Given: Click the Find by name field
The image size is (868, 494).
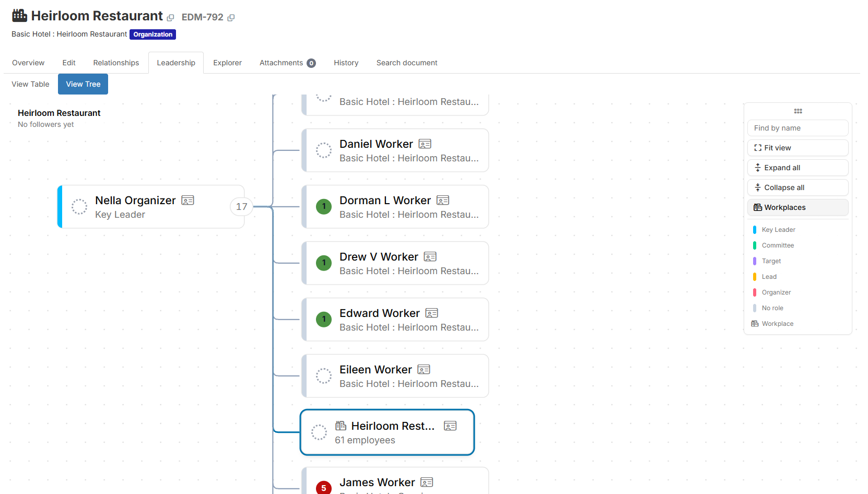Looking at the screenshot, I should pyautogui.click(x=798, y=128).
